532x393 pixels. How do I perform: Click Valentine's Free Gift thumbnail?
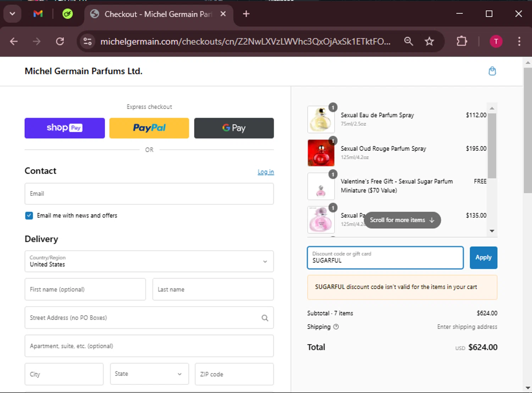tap(321, 186)
